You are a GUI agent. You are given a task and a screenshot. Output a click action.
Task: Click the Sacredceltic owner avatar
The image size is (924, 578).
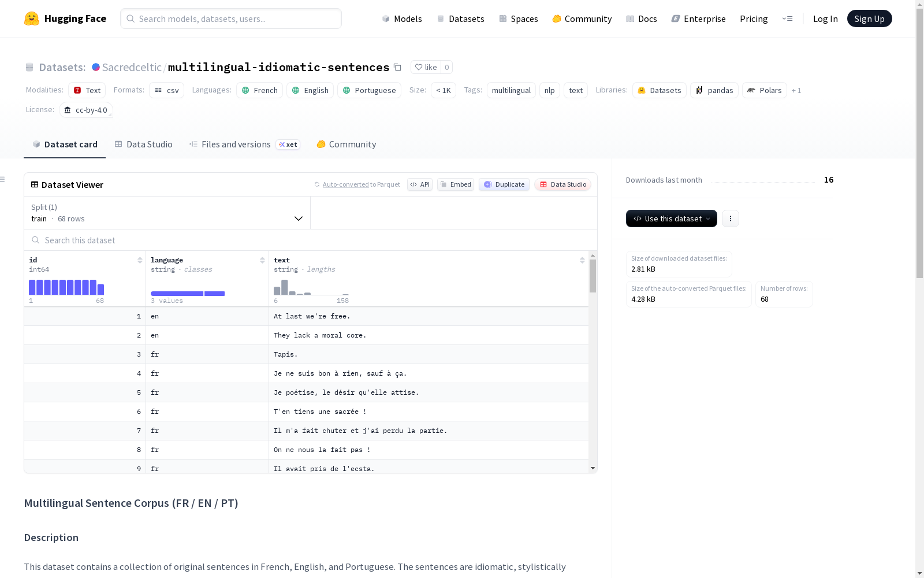coord(96,67)
